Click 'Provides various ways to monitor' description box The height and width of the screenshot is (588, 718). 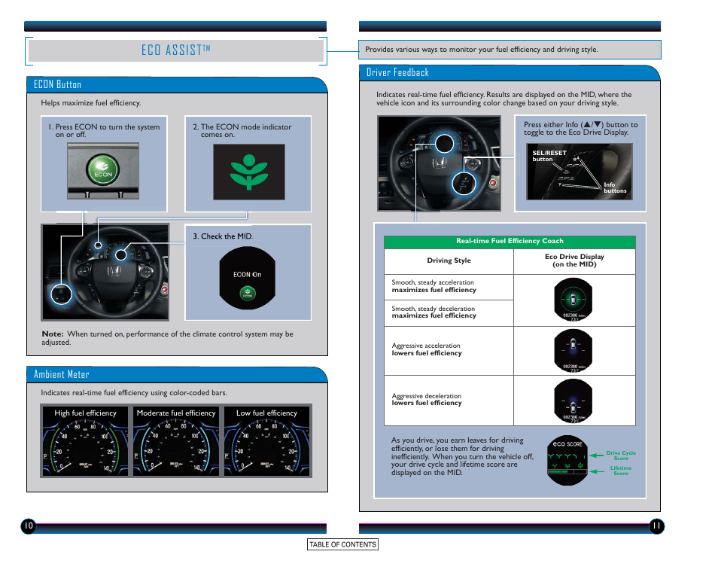point(510,50)
